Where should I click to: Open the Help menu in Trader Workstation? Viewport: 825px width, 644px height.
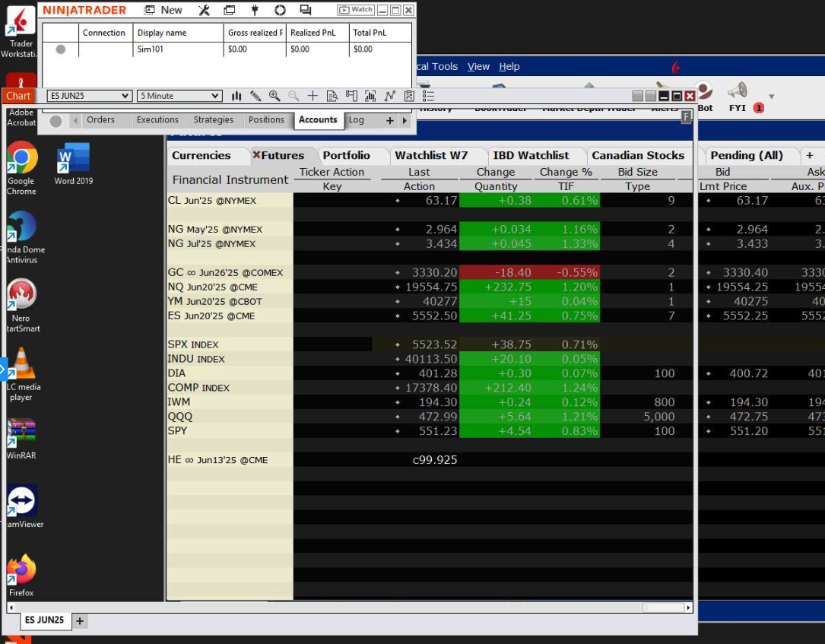pyautogui.click(x=509, y=66)
